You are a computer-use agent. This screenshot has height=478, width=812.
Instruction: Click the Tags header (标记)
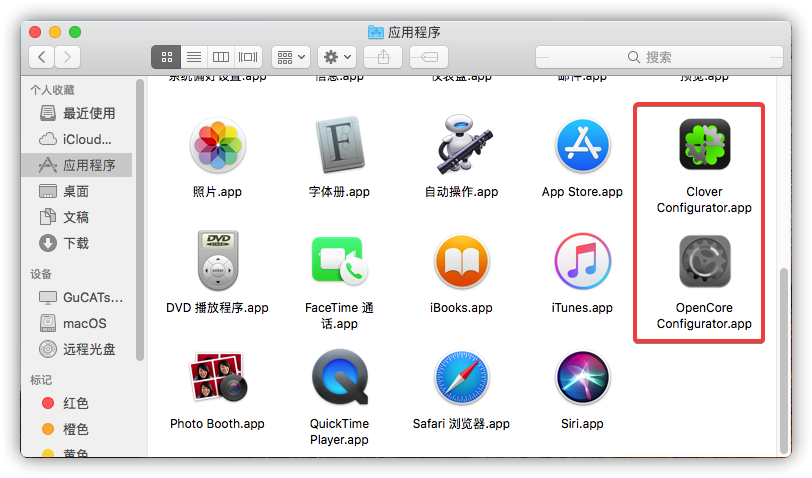point(41,380)
